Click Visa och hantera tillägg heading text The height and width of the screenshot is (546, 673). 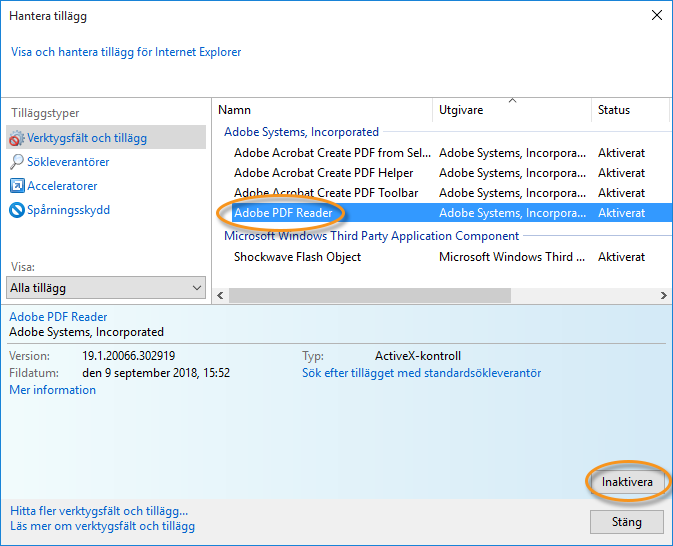point(126,52)
